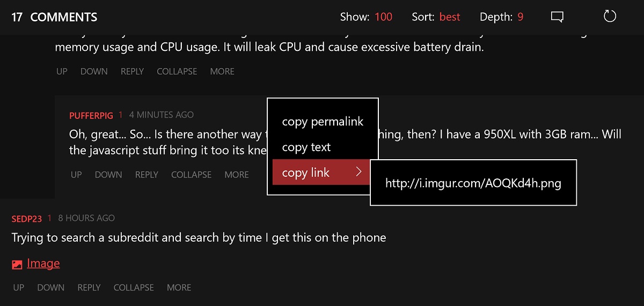The image size is (644, 306).
Task: Expand the copy link submenu chevron
Action: [x=359, y=172]
